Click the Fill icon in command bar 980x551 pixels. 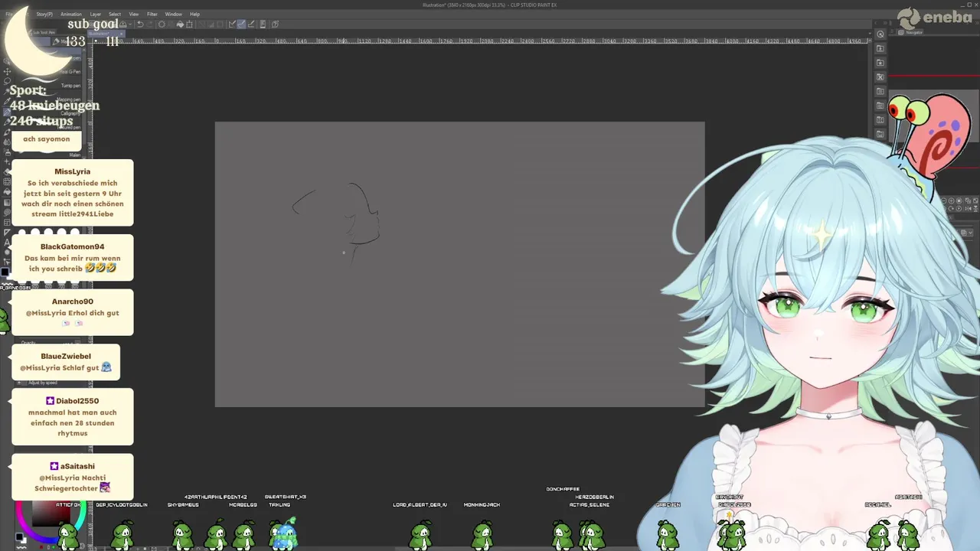pos(180,24)
